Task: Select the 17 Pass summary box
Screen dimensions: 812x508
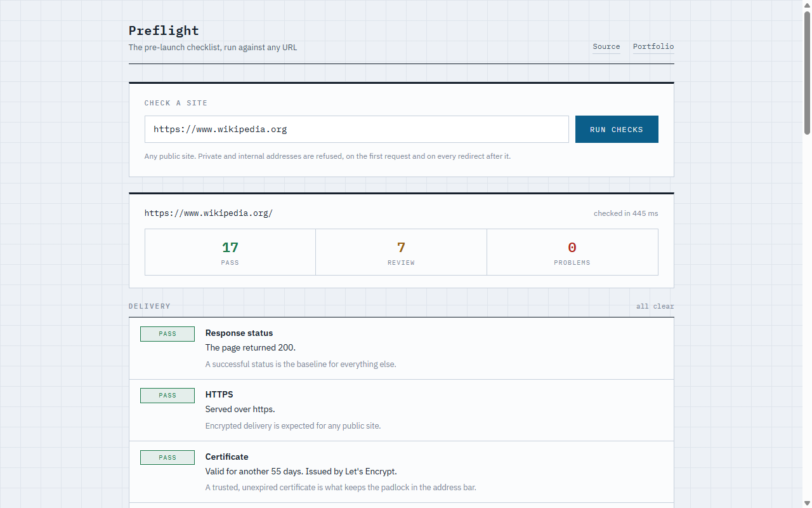Action: pos(230,252)
